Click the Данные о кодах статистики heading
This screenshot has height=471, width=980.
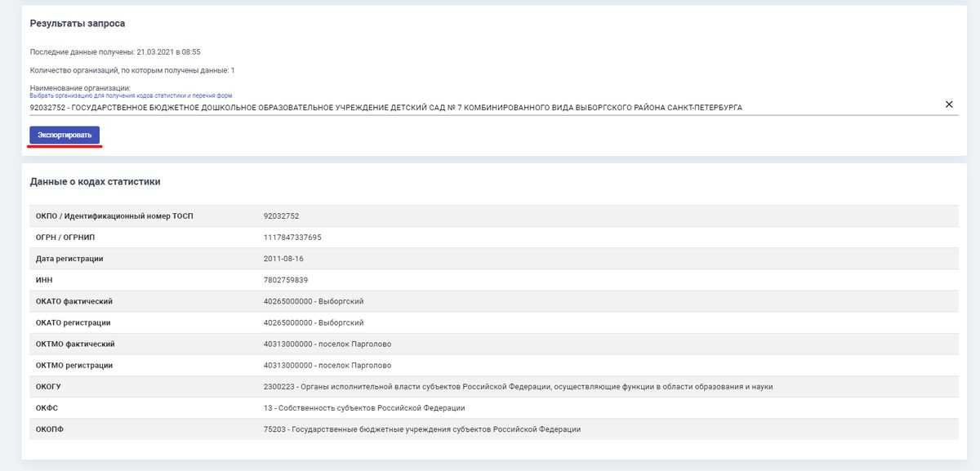pos(95,181)
